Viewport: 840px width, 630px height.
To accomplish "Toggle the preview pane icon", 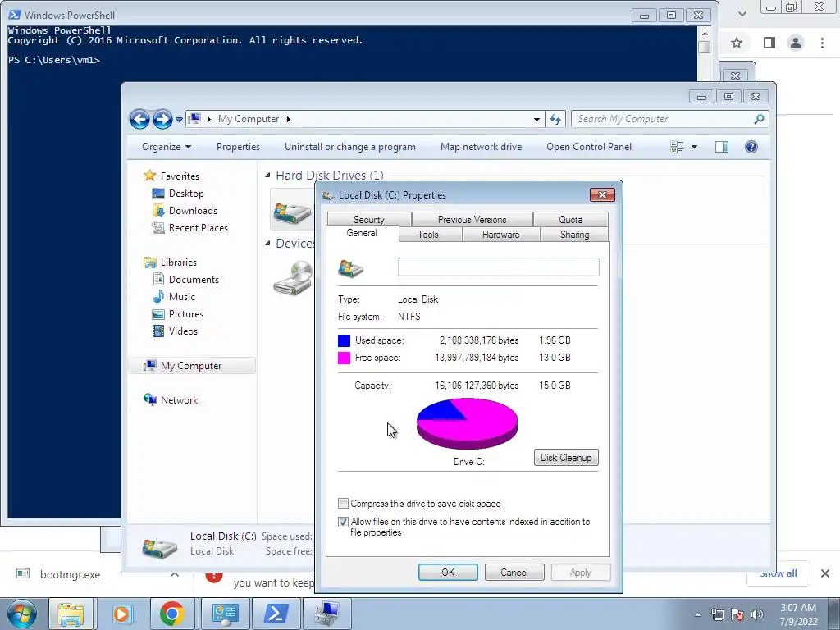I will click(722, 147).
